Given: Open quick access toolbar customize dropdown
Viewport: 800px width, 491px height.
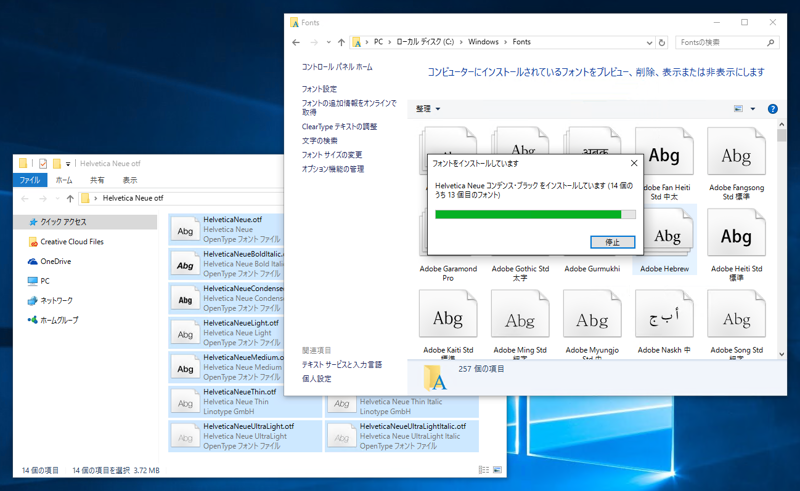Looking at the screenshot, I should coord(68,164).
